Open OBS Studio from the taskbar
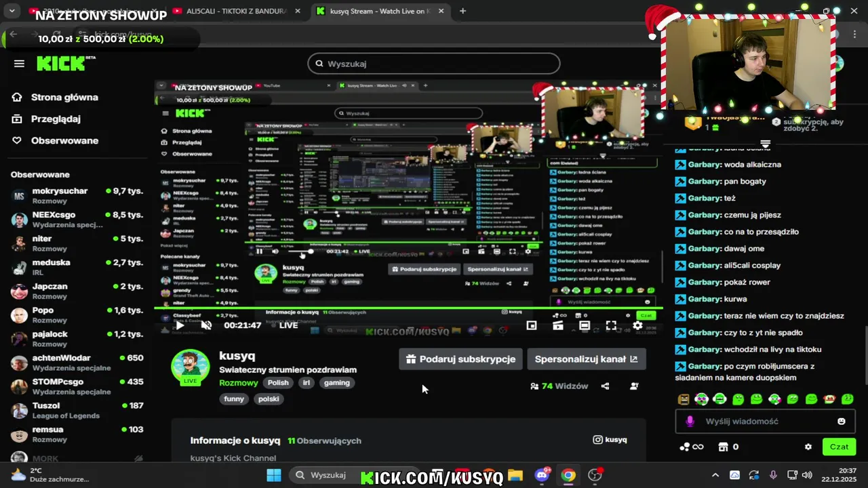This screenshot has width=868, height=488. pos(595,474)
